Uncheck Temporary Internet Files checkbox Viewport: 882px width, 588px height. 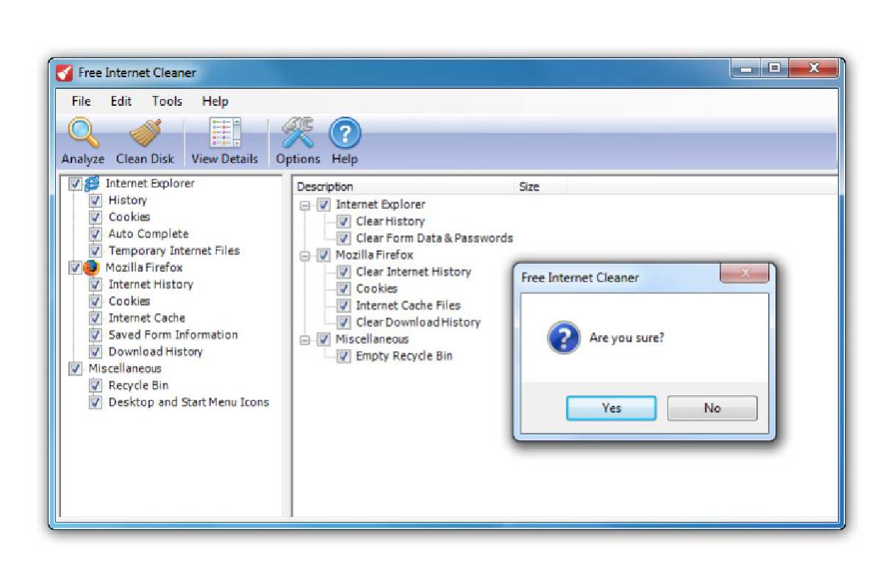[x=96, y=251]
